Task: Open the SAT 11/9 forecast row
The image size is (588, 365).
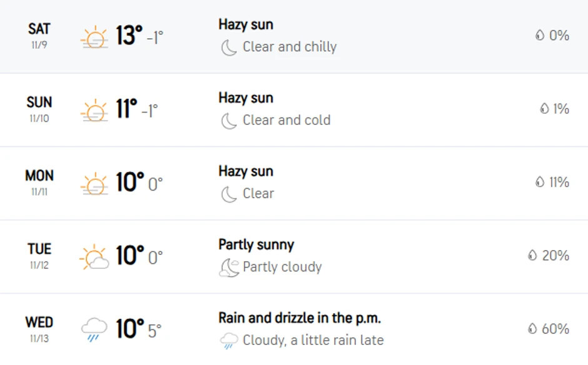Action: click(x=39, y=36)
